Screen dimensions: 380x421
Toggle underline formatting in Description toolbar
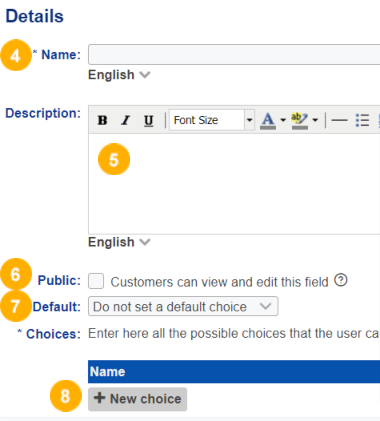149,120
